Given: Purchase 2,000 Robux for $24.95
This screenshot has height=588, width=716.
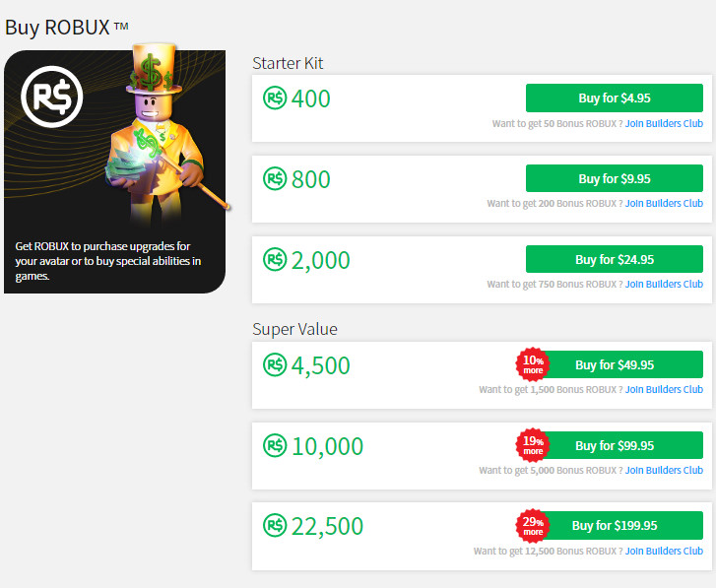Looking at the screenshot, I should (x=615, y=260).
